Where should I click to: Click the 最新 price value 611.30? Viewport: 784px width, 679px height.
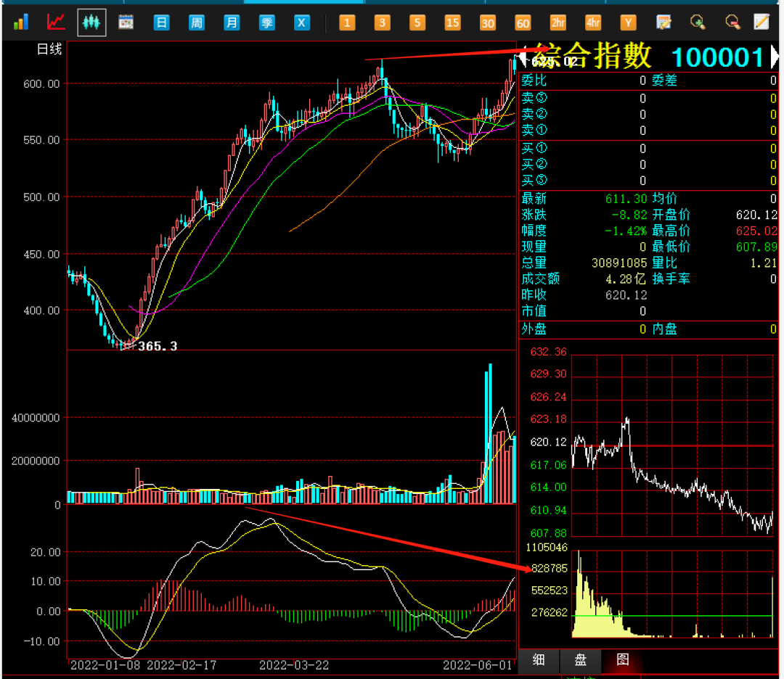pos(626,199)
